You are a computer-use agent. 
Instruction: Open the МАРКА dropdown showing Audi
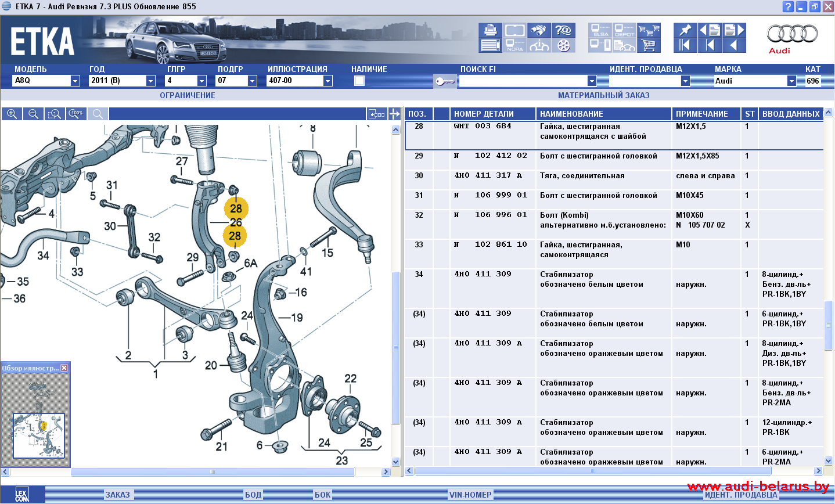(791, 81)
